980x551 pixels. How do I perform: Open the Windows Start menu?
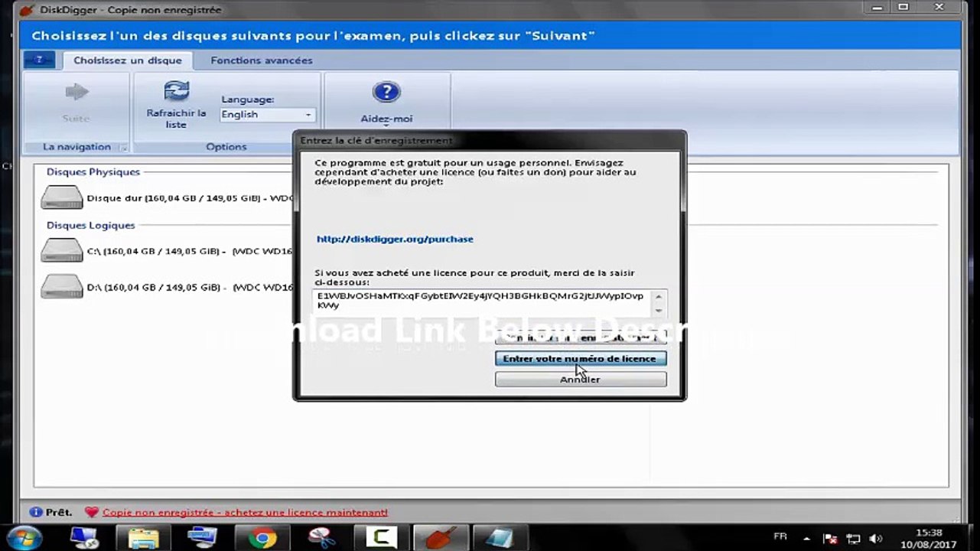(x=24, y=536)
